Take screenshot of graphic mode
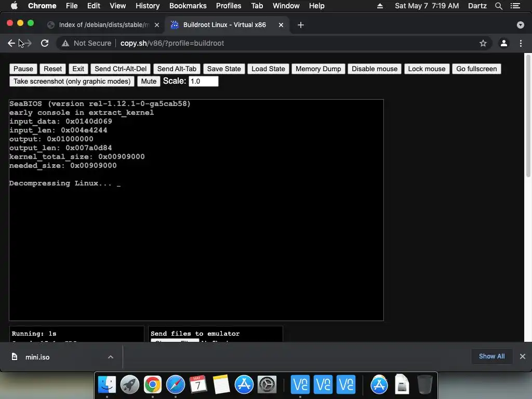Screen dimensions: 532x399 [x=72, y=82]
